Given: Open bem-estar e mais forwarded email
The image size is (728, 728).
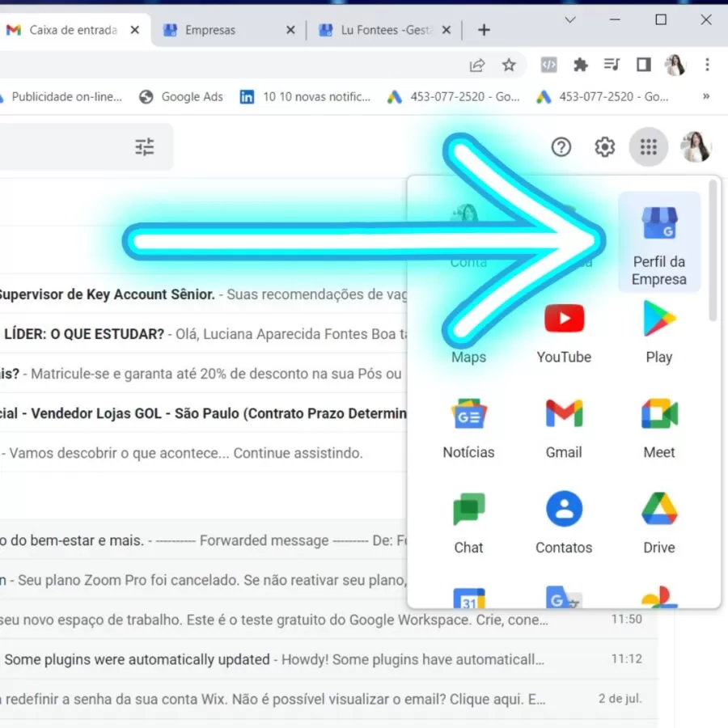Looking at the screenshot, I should 203,540.
